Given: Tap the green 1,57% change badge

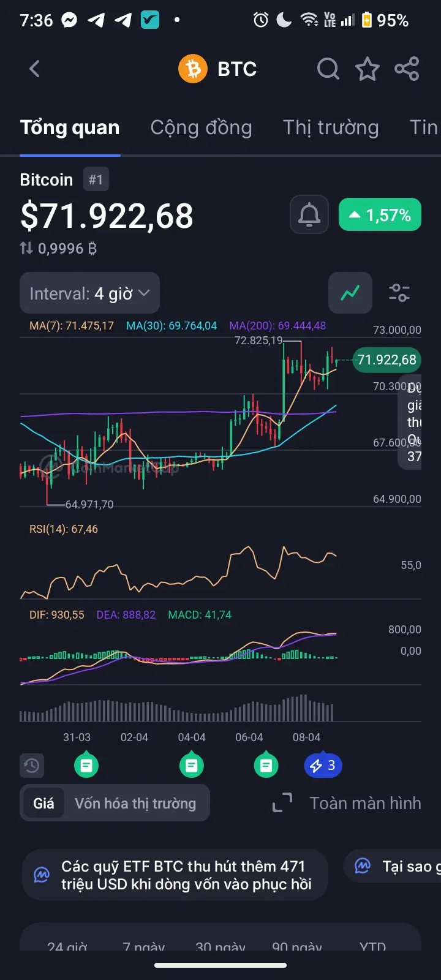Looking at the screenshot, I should point(380,215).
